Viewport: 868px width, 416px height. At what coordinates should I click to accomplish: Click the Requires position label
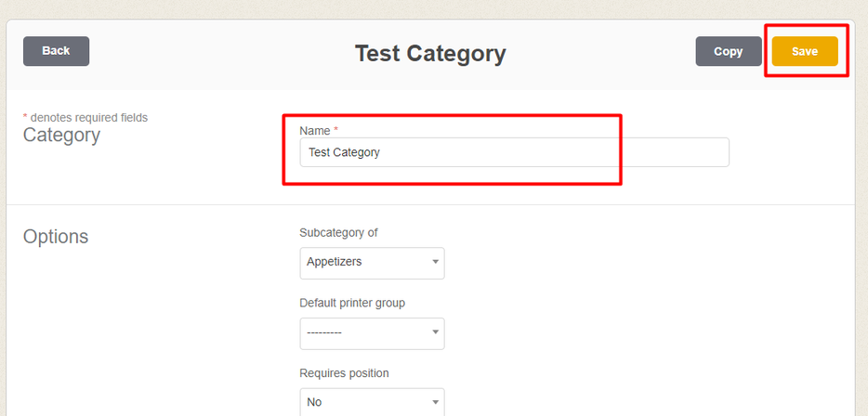(344, 373)
